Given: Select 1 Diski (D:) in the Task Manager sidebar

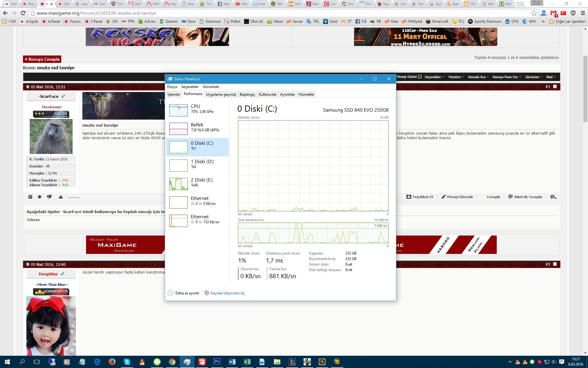Looking at the screenshot, I should click(198, 166).
